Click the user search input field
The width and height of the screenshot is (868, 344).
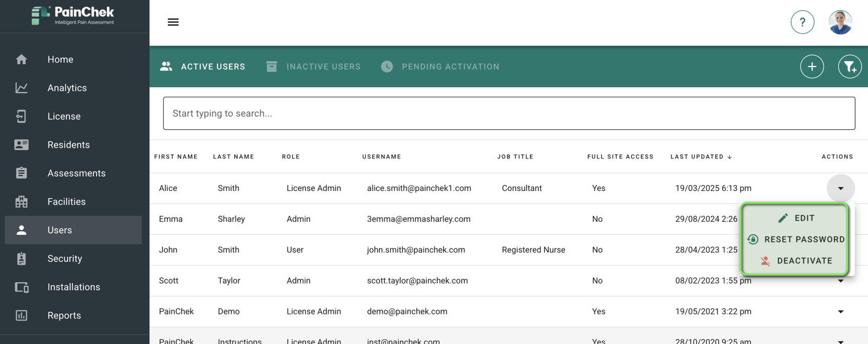click(509, 113)
